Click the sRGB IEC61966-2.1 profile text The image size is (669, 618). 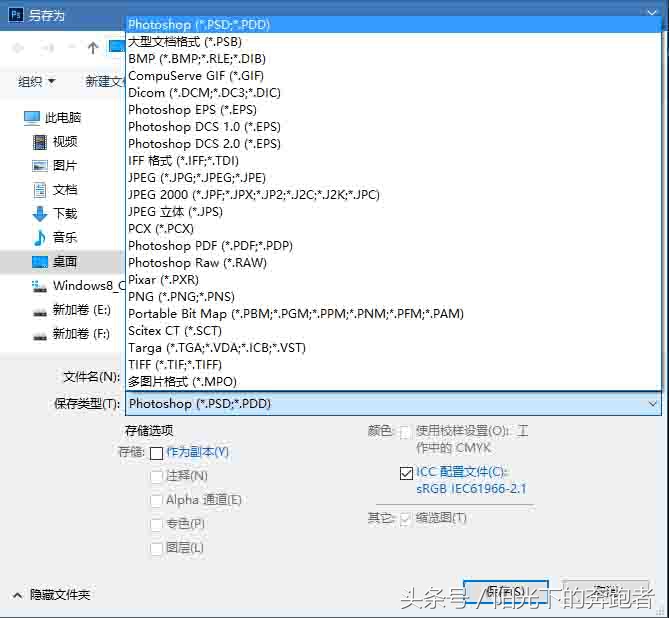(x=471, y=489)
